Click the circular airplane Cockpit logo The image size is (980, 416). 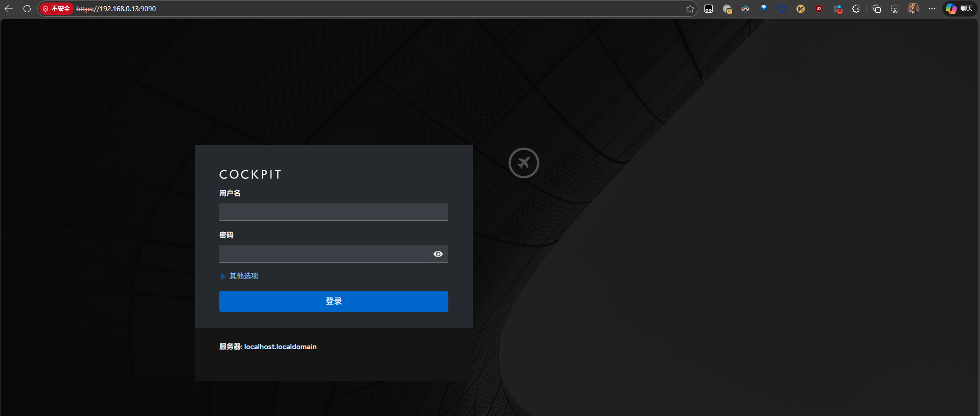point(523,163)
